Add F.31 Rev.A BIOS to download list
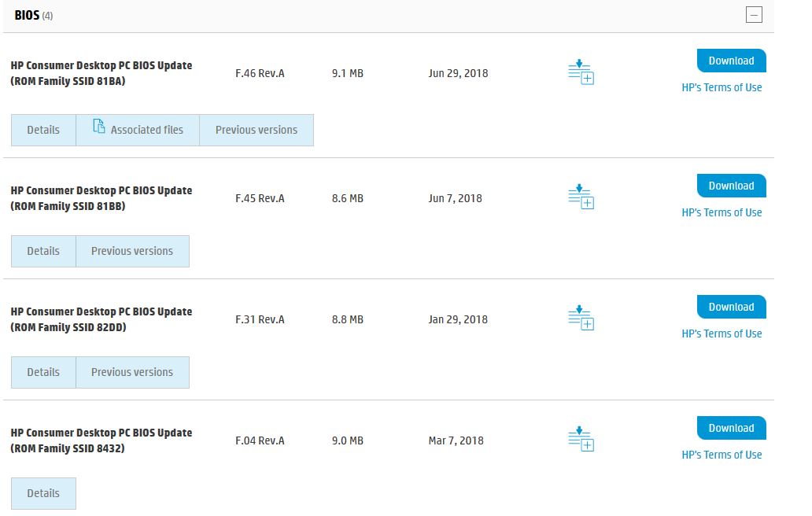Viewport: 812px width, 516px height. [581, 319]
